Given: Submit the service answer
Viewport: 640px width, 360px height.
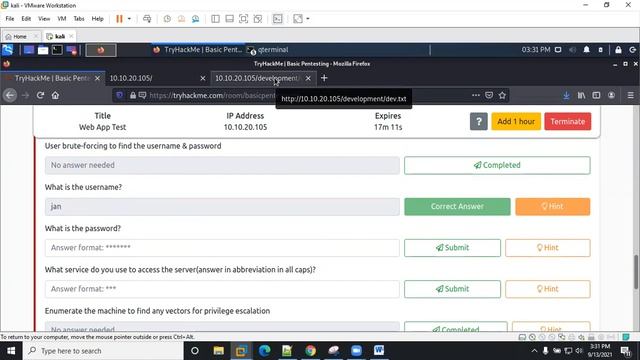Looking at the screenshot, I should (x=452, y=289).
